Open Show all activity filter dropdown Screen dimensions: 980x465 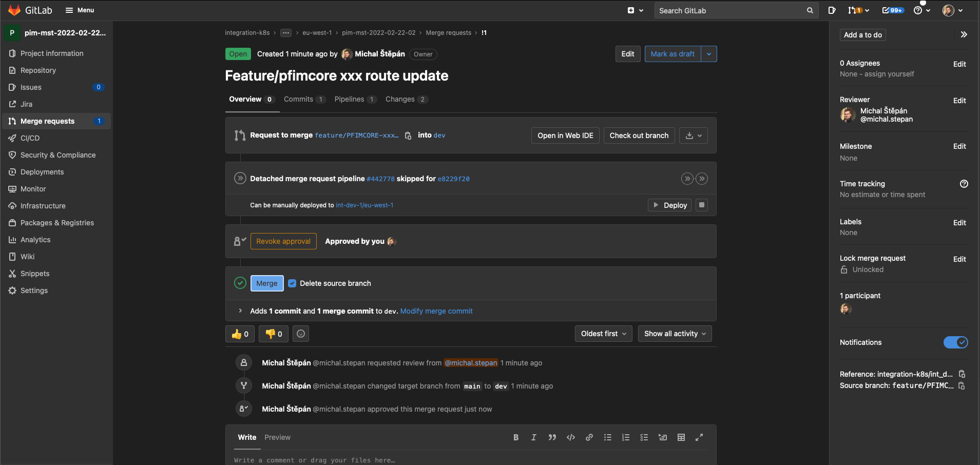(675, 334)
